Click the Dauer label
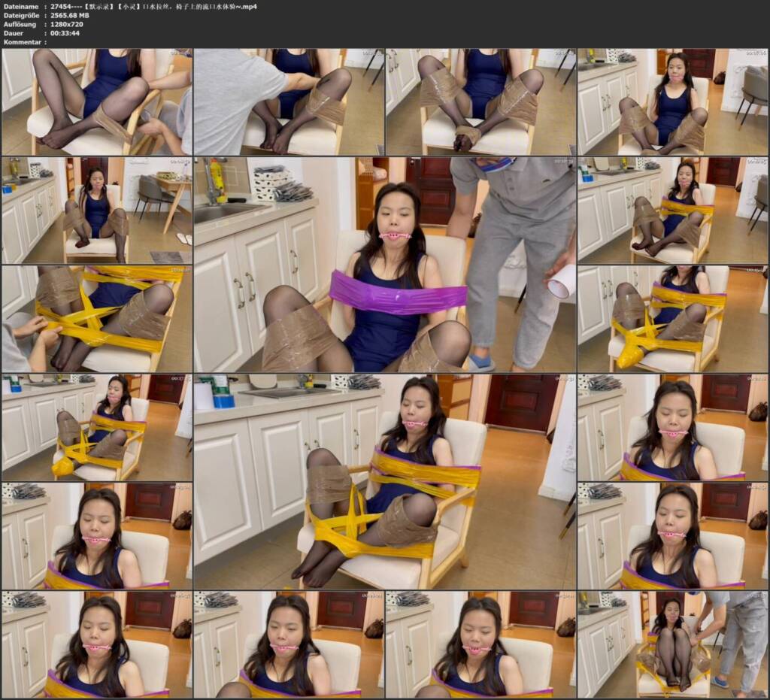This screenshot has width=770, height=700. [14, 33]
